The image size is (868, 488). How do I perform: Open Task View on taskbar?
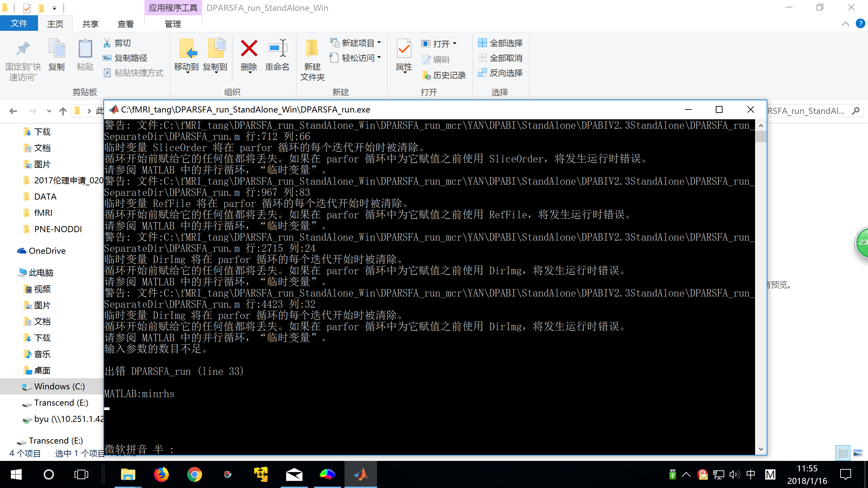[81, 474]
